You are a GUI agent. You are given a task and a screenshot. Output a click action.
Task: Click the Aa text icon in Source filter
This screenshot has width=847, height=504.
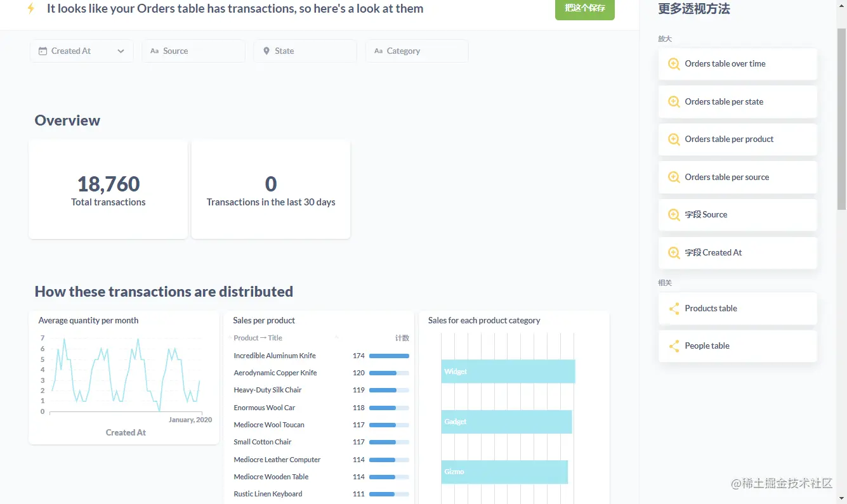click(x=154, y=51)
